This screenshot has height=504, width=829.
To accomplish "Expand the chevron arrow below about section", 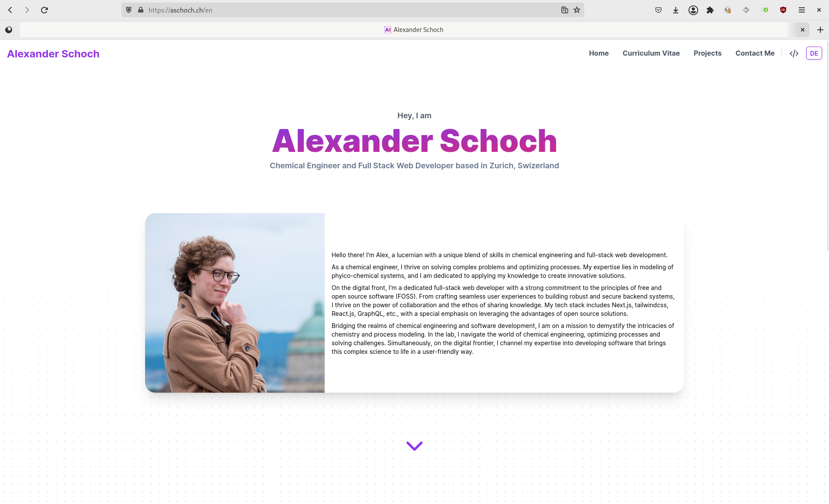I will click(x=414, y=446).
